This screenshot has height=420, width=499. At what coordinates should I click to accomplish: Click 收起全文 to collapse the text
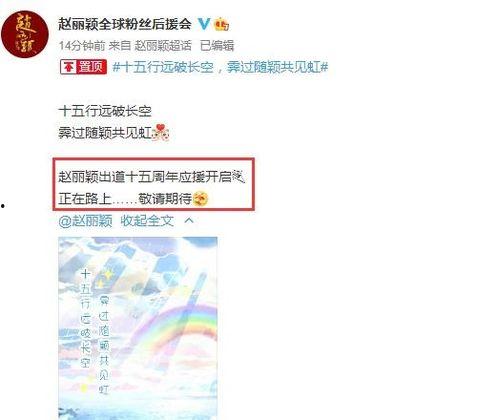tap(147, 221)
